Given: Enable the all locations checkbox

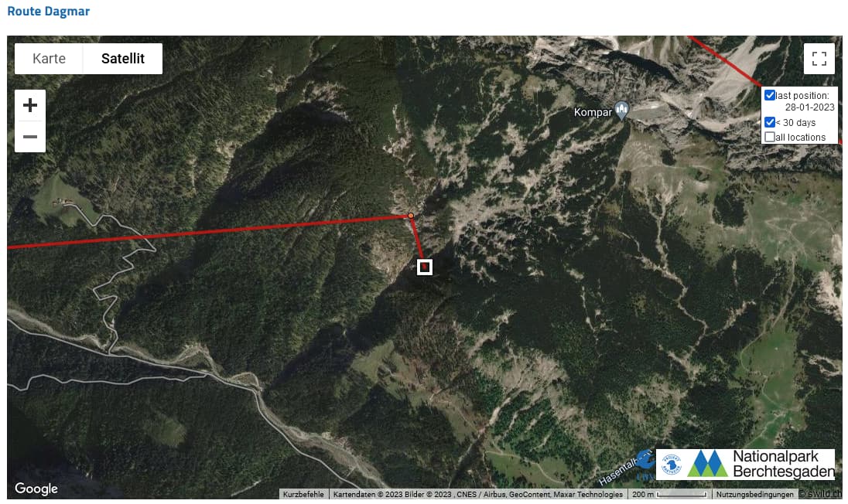Looking at the screenshot, I should pyautogui.click(x=770, y=137).
